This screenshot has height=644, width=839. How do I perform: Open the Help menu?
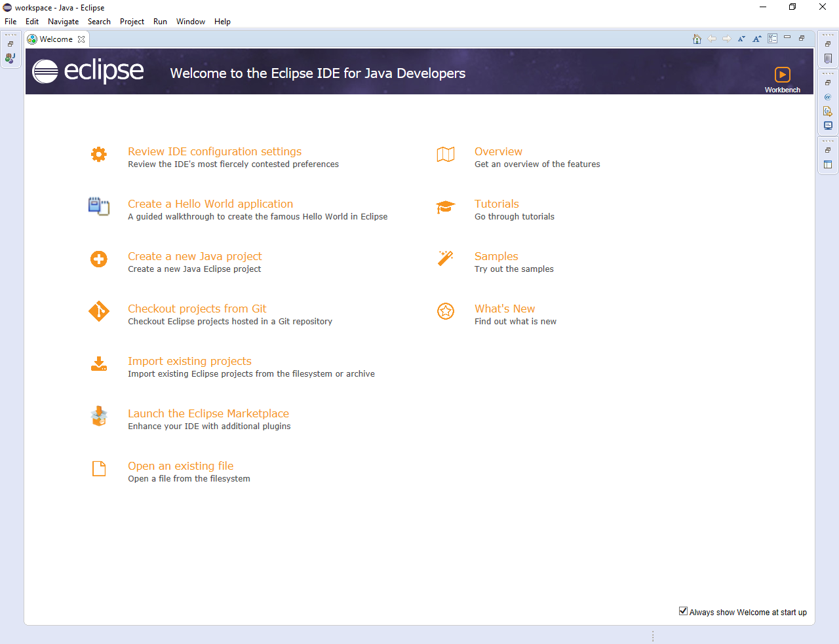(x=222, y=21)
